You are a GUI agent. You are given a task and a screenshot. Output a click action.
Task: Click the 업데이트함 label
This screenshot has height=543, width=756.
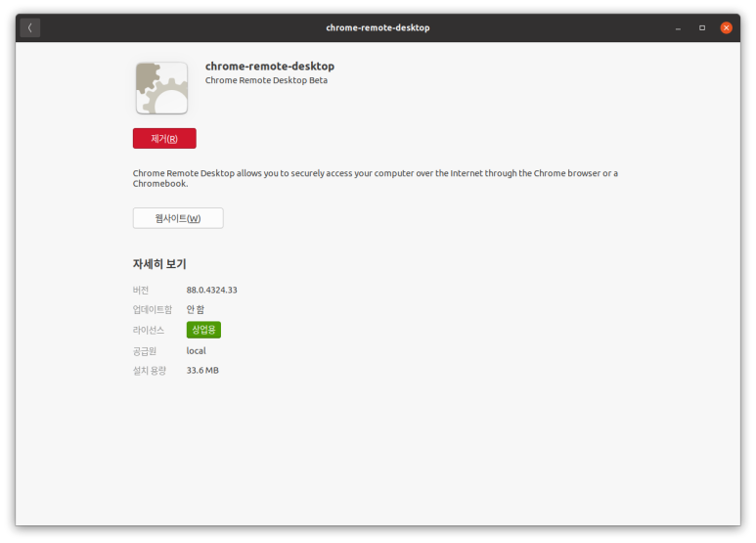(153, 309)
